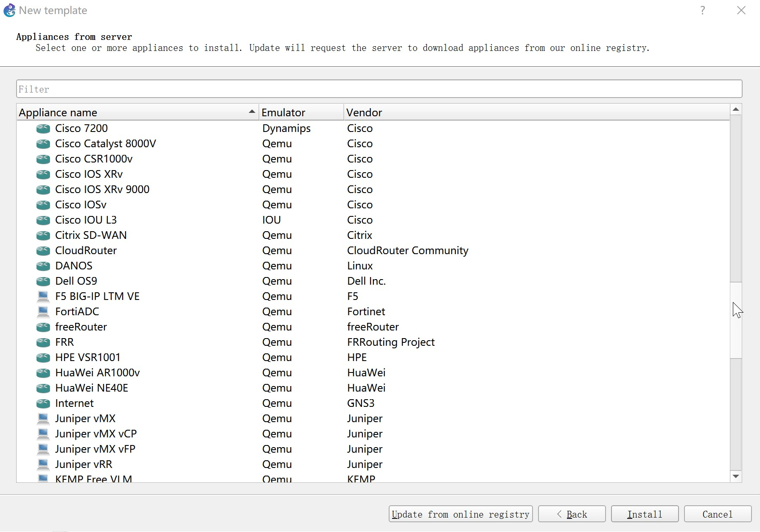Click the router icon for FRR appliance
This screenshot has height=532, width=760.
tap(43, 342)
